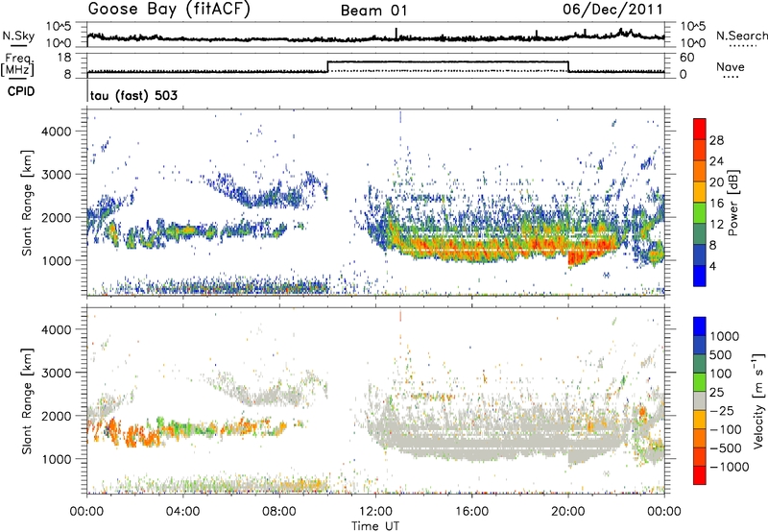
Task: Click the '1000' tick on velocity plot range axis
Action: pyautogui.click(x=57, y=459)
